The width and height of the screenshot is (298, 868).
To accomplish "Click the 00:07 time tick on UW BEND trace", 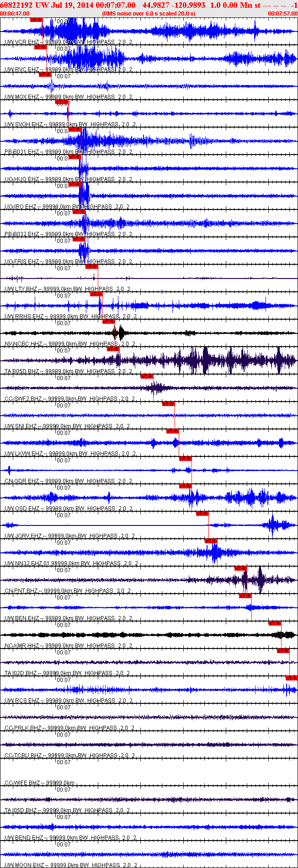I will [64, 817].
